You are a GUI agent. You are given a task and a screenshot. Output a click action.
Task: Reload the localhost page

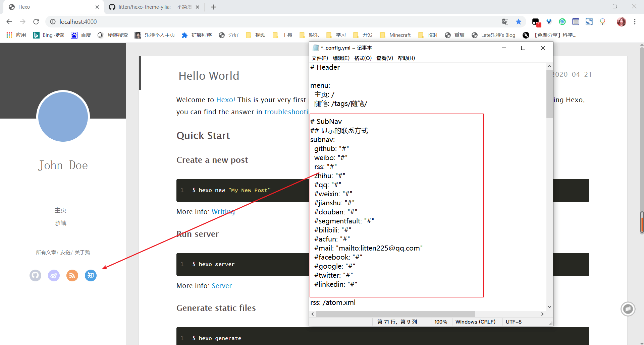pos(36,22)
